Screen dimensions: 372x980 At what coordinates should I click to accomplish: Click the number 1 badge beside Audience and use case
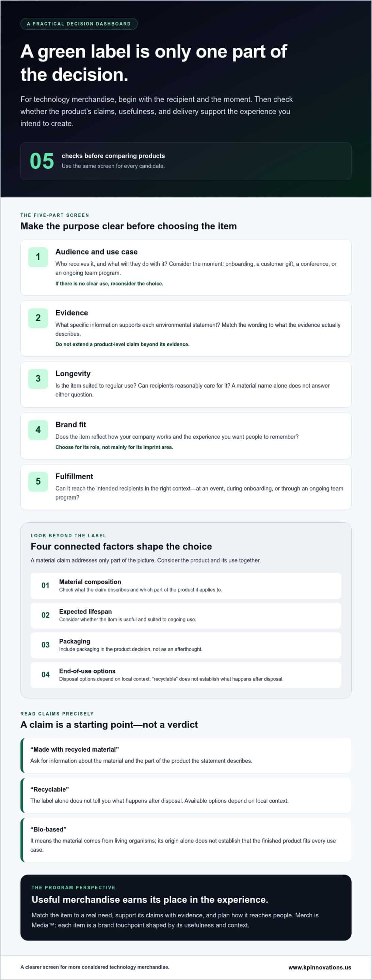point(38,257)
